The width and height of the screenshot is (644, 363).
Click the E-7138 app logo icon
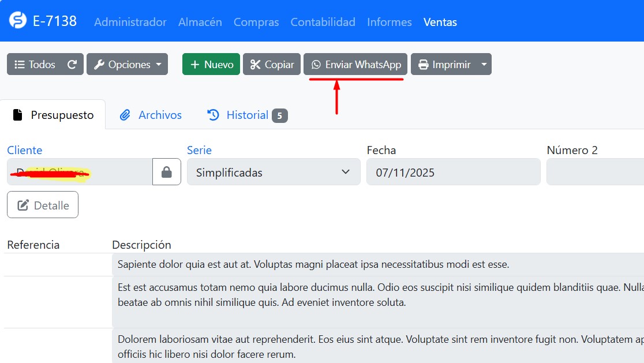pos(18,21)
